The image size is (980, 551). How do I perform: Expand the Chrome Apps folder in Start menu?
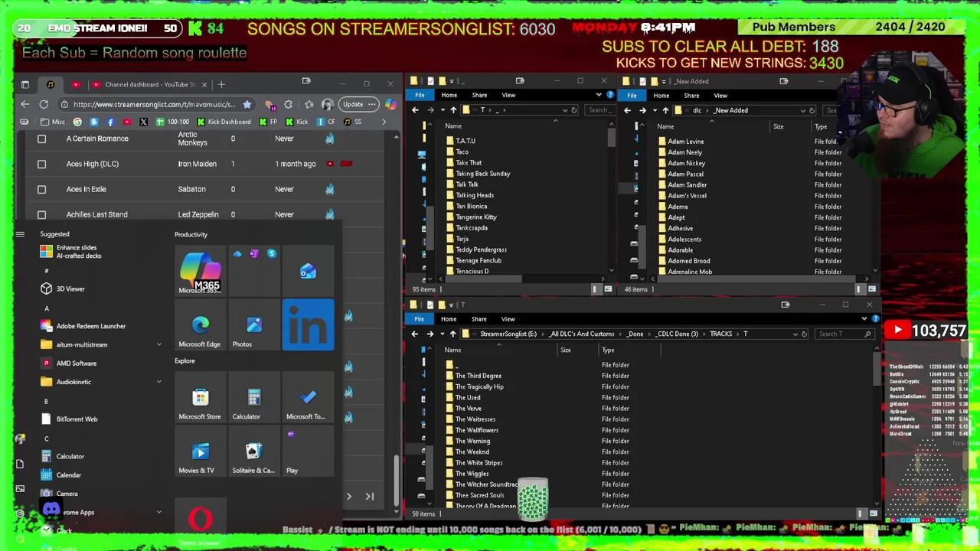[159, 512]
